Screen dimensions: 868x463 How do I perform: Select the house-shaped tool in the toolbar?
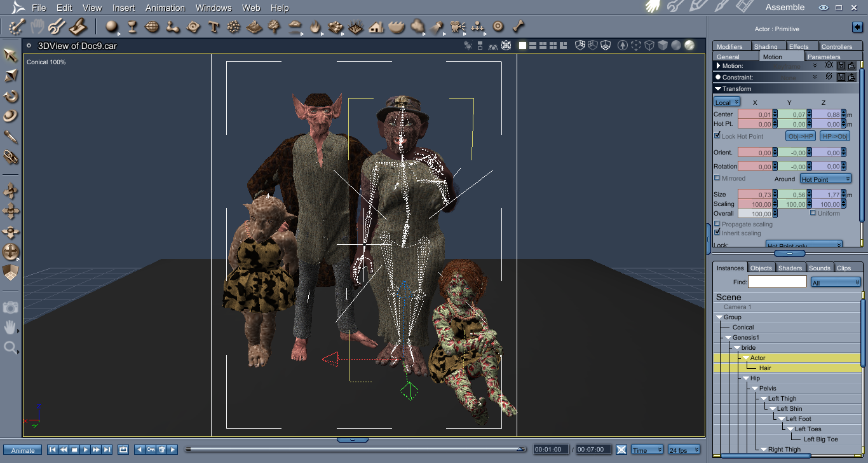point(376,27)
